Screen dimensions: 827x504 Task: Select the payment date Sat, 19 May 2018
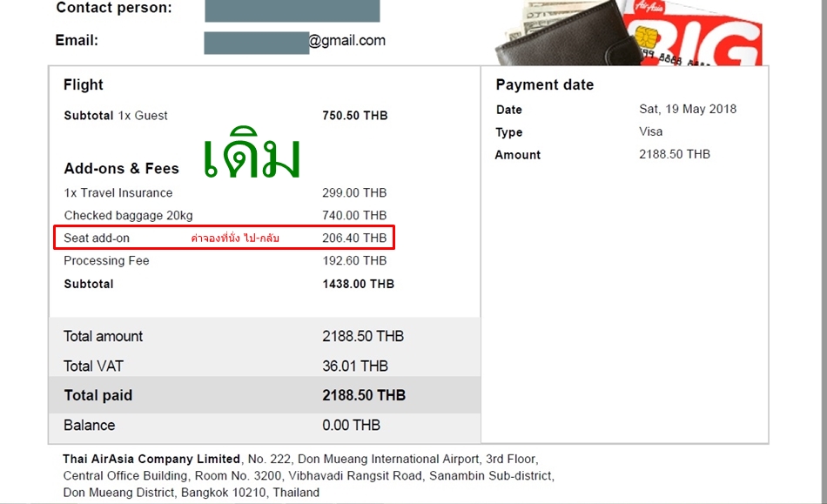[688, 109]
